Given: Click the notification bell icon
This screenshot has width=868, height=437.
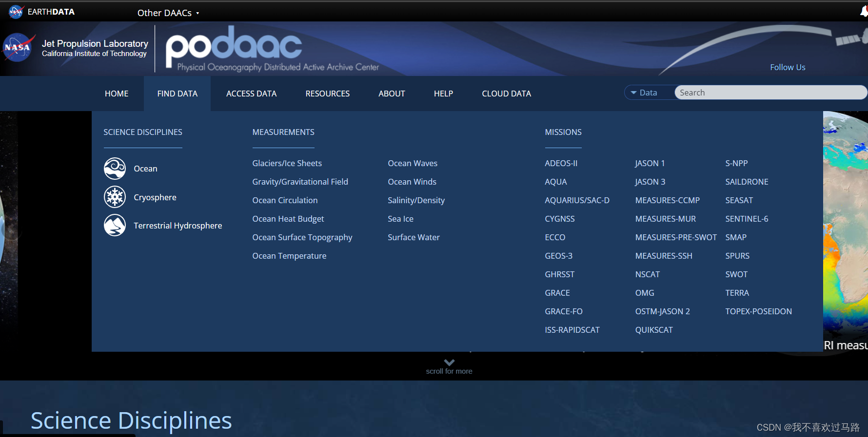Looking at the screenshot, I should (864, 12).
